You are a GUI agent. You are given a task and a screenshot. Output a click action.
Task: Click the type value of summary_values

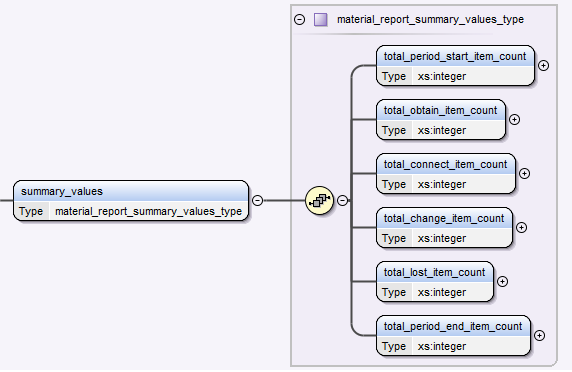148,211
